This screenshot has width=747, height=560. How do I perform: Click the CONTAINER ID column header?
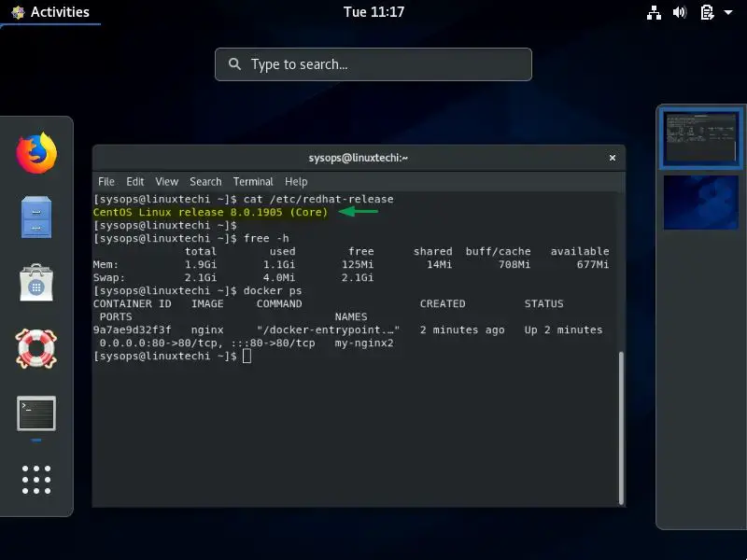[132, 304]
